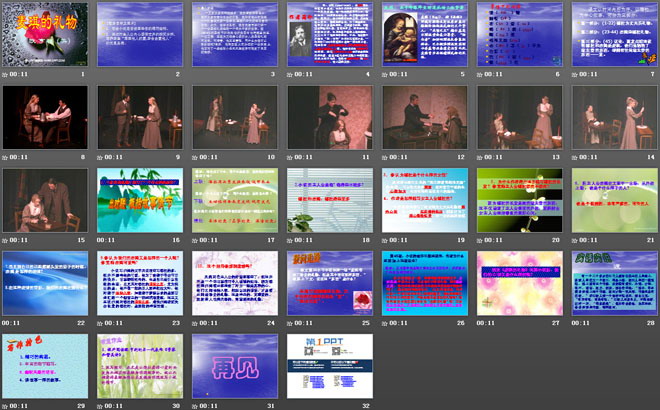
Task: Select slide 7 thumbnail
Action: (615, 35)
